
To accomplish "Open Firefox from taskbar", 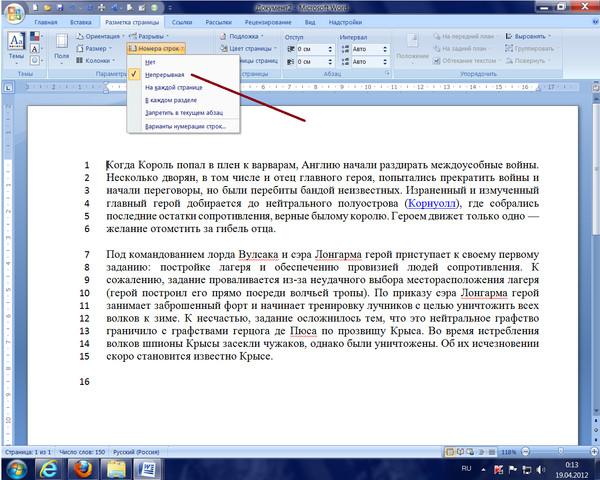I will coord(82,469).
